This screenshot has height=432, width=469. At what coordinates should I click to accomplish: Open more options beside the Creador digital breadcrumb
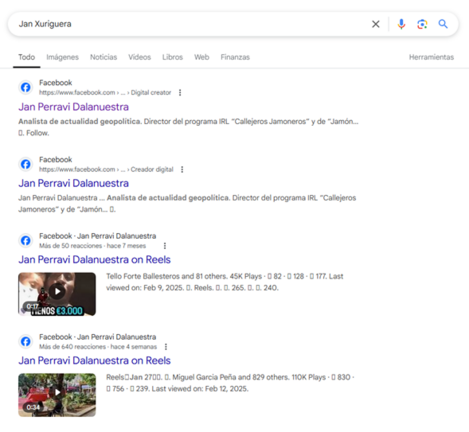click(182, 169)
